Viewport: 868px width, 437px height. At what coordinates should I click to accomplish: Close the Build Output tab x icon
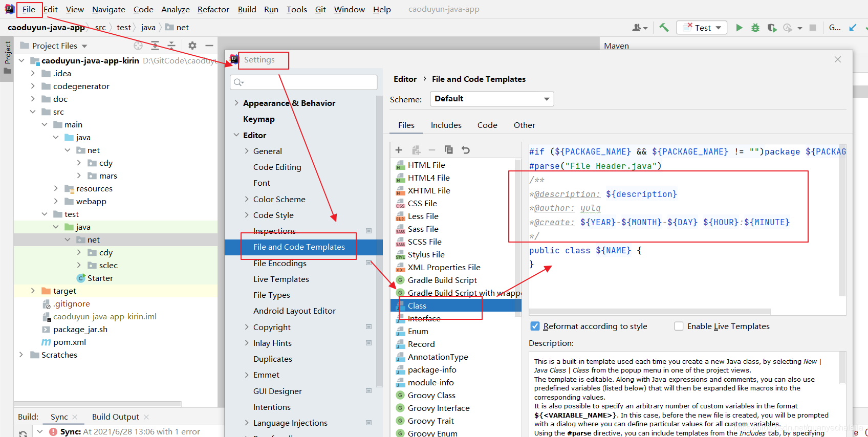pyautogui.click(x=146, y=417)
